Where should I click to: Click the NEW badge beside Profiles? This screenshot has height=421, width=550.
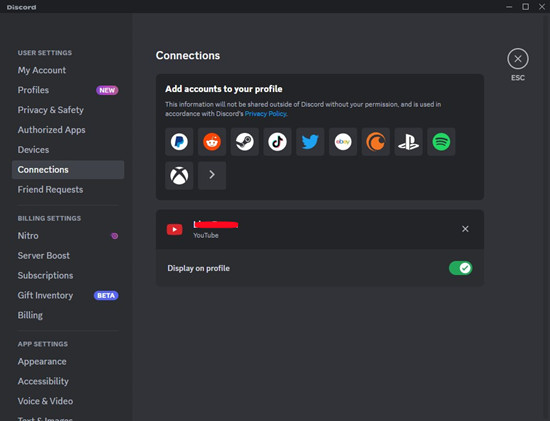pyautogui.click(x=107, y=90)
